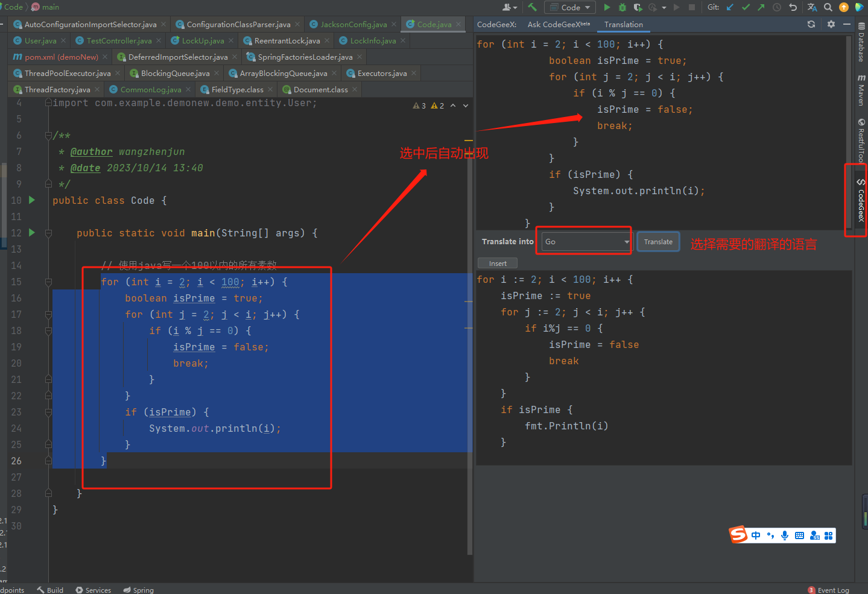This screenshot has height=594, width=868.
Task: Open CodeGeeX panel settings gear
Action: click(831, 24)
